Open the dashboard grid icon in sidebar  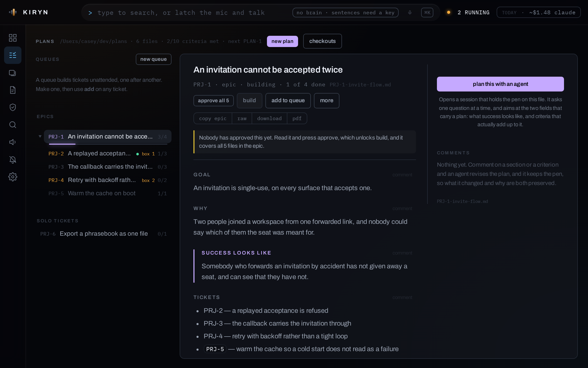tap(13, 38)
